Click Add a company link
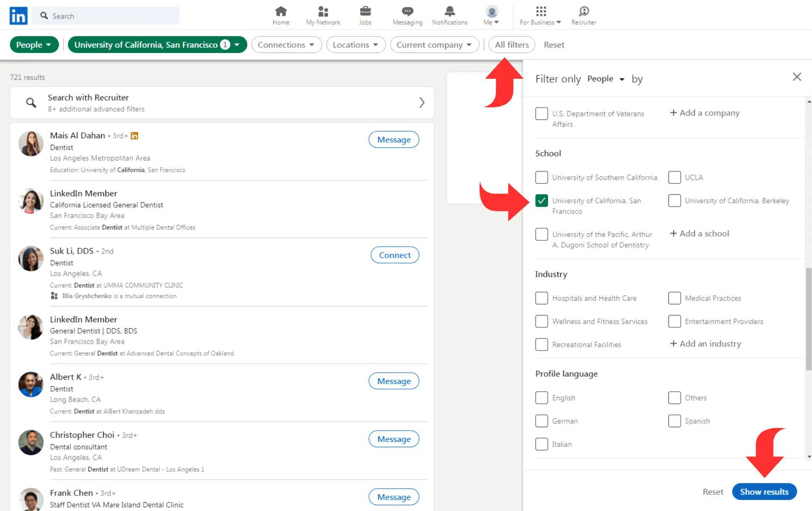Screen dimensions: 812x511 point(705,113)
